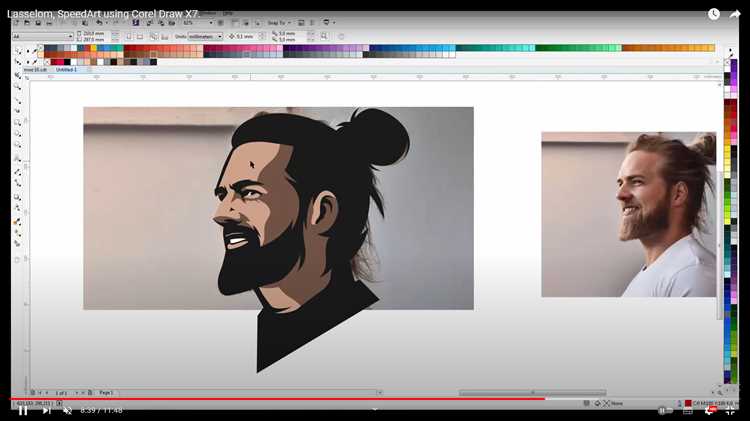This screenshot has height=421, width=750.
Task: Click the horizontal scrollbar thumb
Action: pos(532,393)
